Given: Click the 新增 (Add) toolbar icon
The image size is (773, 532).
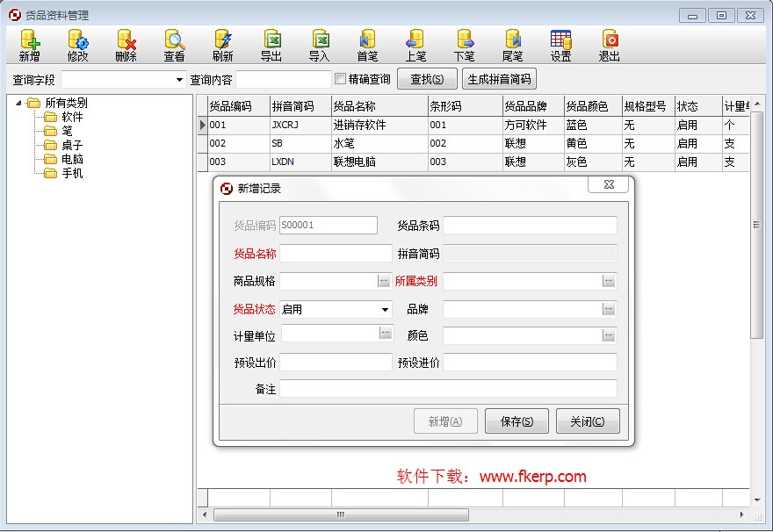Looking at the screenshot, I should [30, 46].
